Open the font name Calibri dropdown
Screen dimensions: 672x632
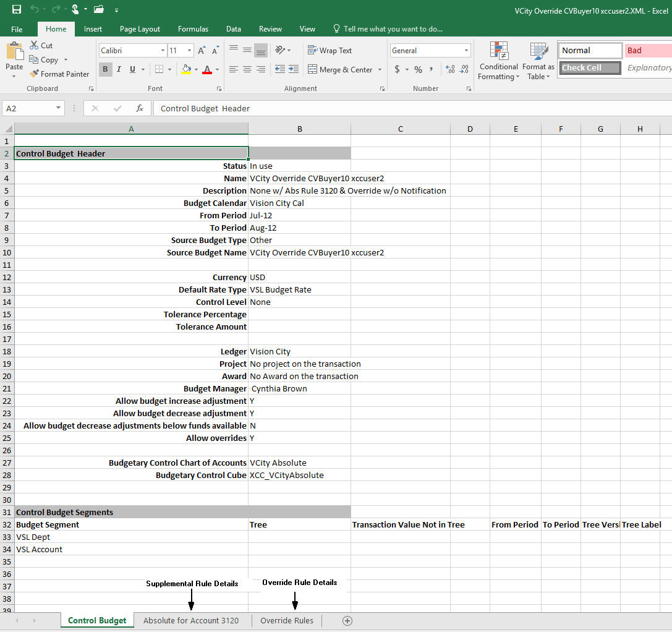[x=163, y=50]
